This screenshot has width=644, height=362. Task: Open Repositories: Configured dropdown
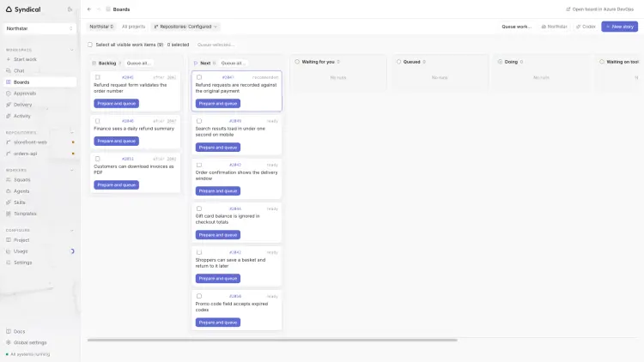point(185,27)
